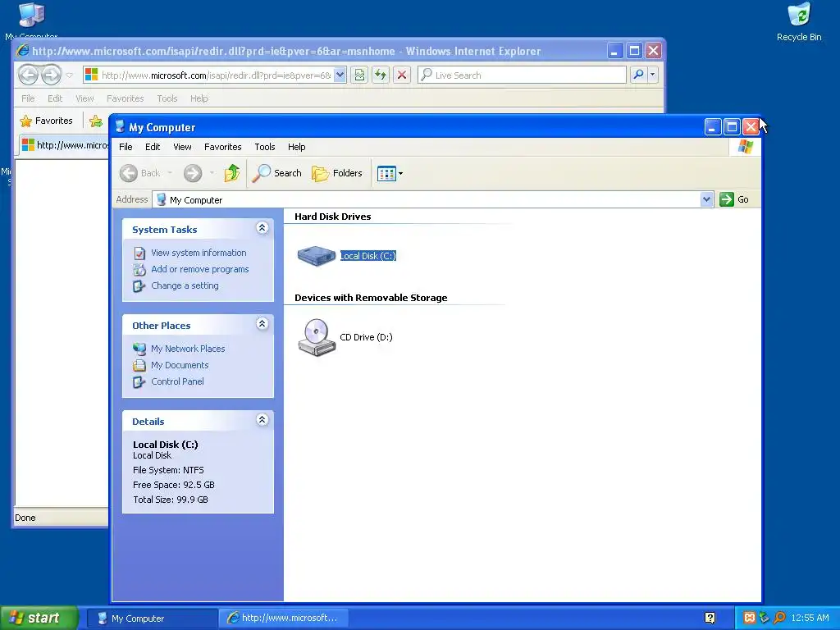Collapse the System Tasks panel
840x630 pixels.
click(262, 228)
